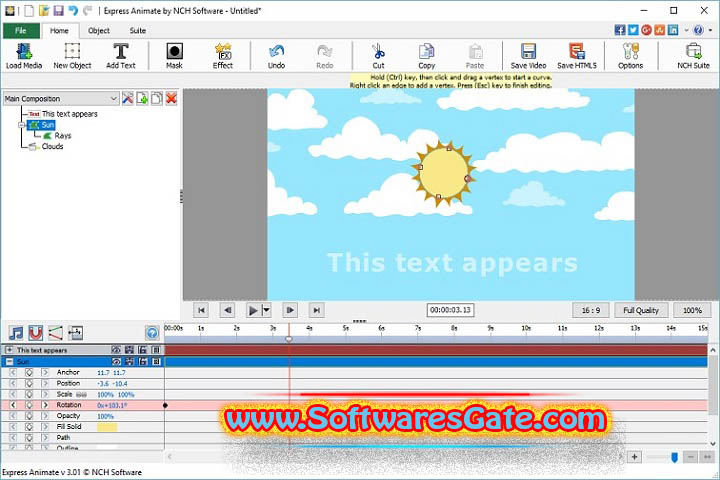
Task: Click the quick-access Open folder icon
Action: [x=44, y=11]
